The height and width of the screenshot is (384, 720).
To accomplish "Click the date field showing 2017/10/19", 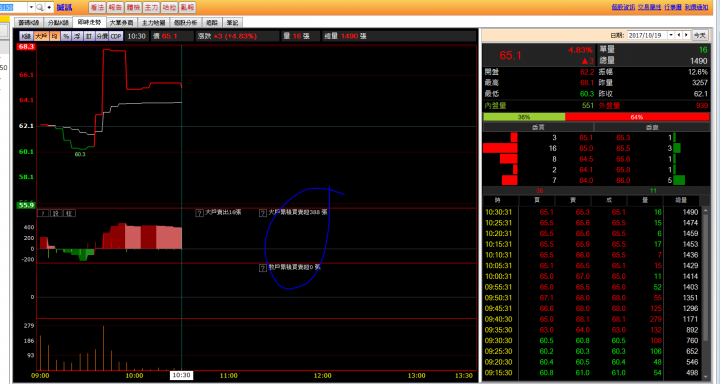I will (x=647, y=35).
